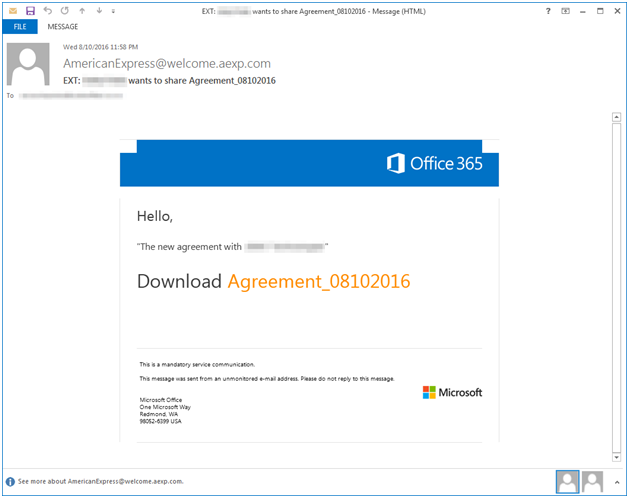Open the FILE tab
Image resolution: width=629 pixels, height=498 pixels.
coord(19,27)
